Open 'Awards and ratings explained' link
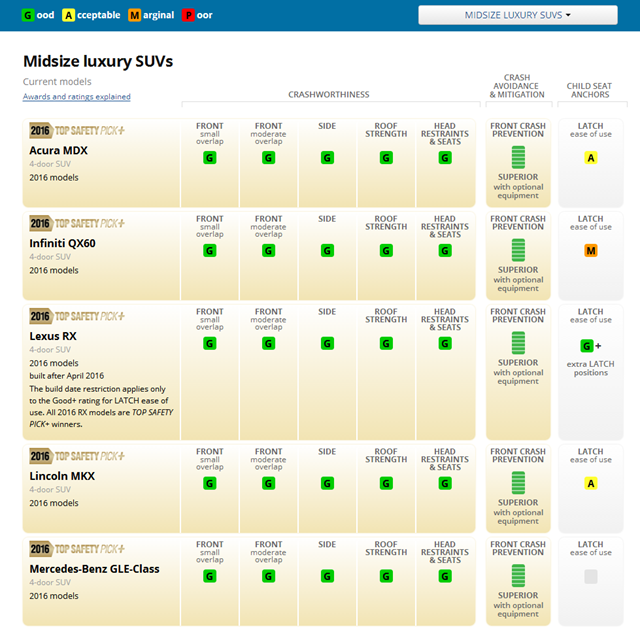 pos(77,97)
